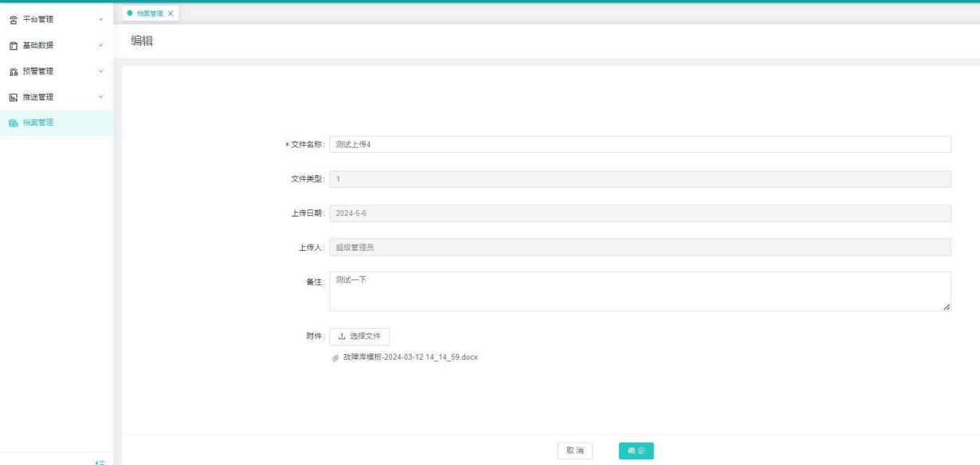
Task: Click the 档案管理 archive icon in sidebar
Action: pyautogui.click(x=14, y=123)
